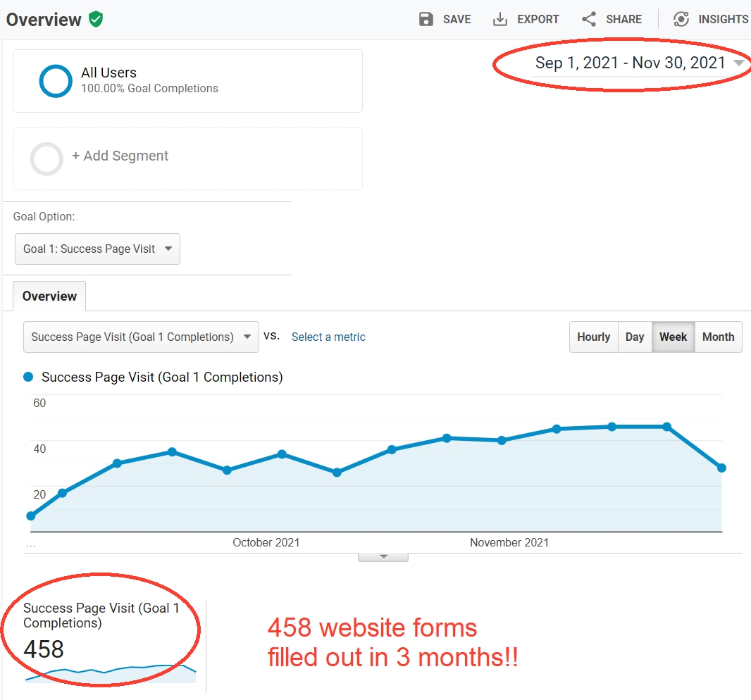
Task: Open Insights via its icon
Action: (681, 19)
